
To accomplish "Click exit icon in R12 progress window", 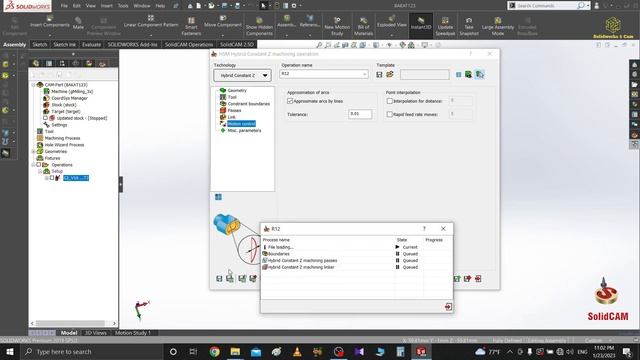I will click(x=448, y=307).
